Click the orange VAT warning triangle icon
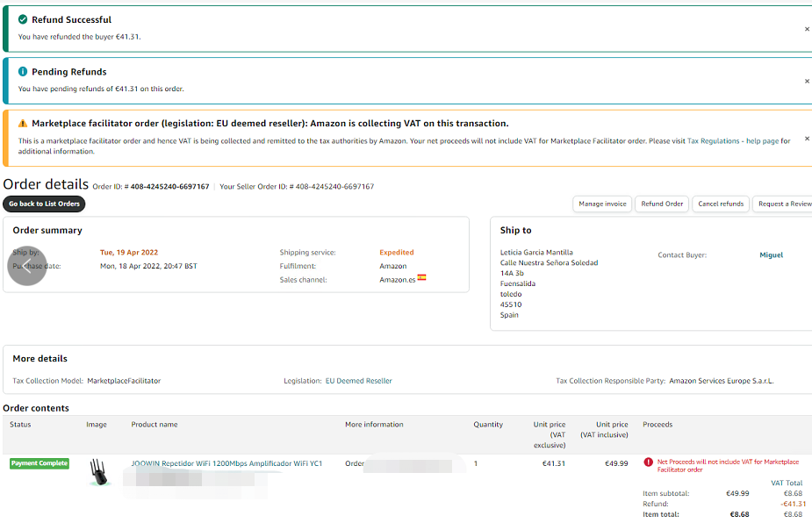Screen dimensions: 812x523 [x=23, y=124]
